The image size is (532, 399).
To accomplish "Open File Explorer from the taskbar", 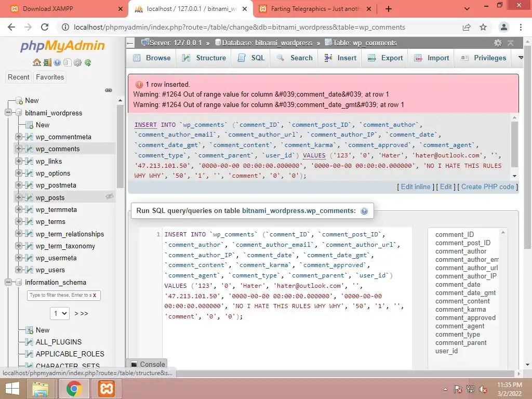I will pos(41,389).
